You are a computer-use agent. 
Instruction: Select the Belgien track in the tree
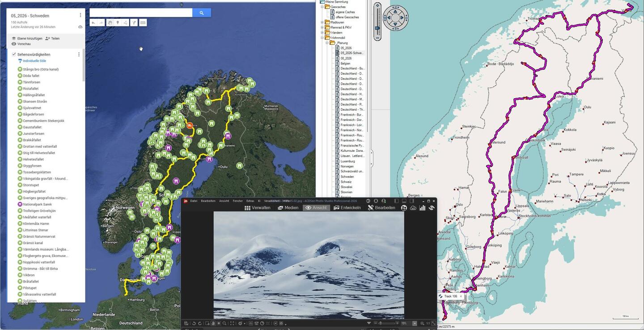click(345, 64)
